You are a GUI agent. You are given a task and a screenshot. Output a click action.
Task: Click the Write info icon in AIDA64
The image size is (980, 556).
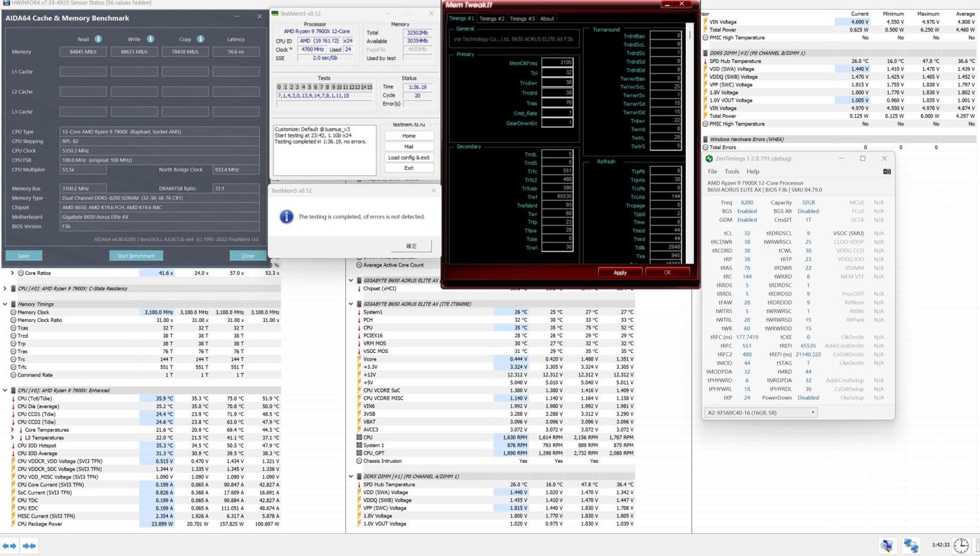pyautogui.click(x=150, y=39)
